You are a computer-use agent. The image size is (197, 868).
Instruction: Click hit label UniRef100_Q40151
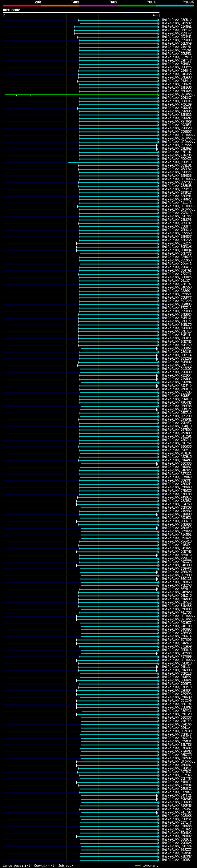click(176, 47)
